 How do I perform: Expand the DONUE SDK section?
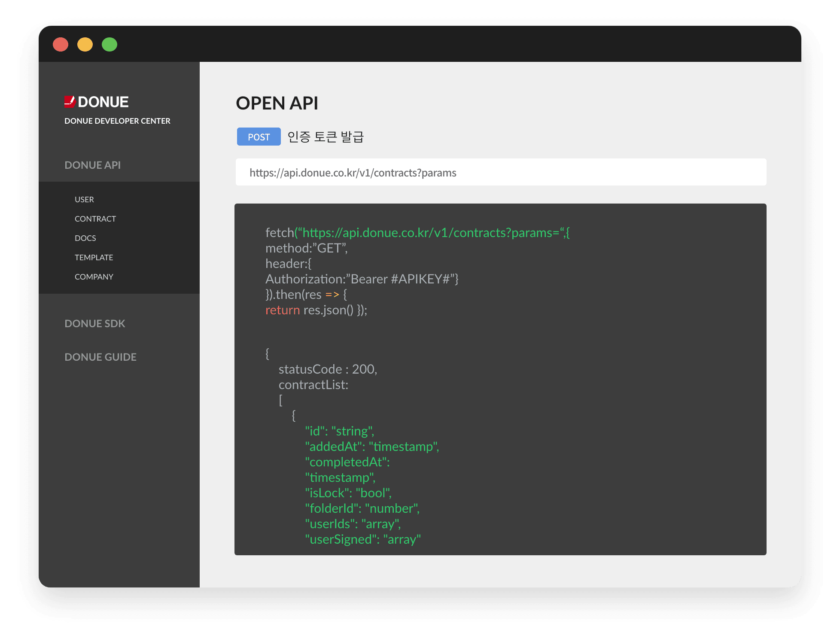[x=95, y=324]
